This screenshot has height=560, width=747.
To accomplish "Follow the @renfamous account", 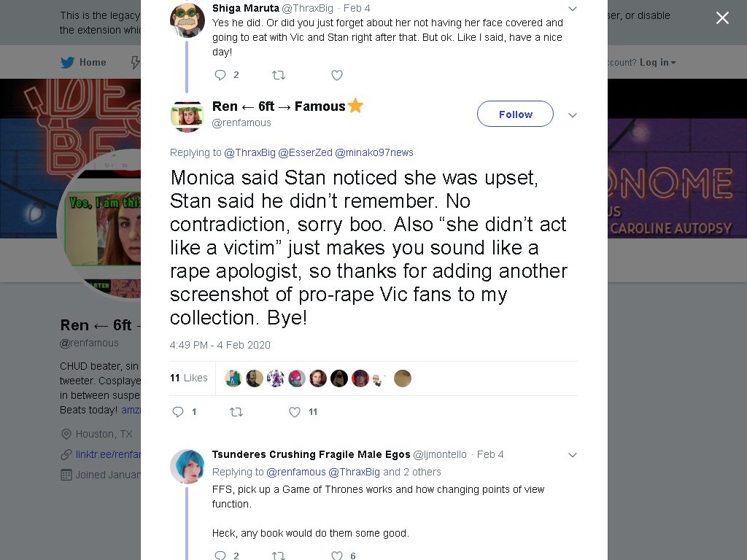I will [515, 114].
